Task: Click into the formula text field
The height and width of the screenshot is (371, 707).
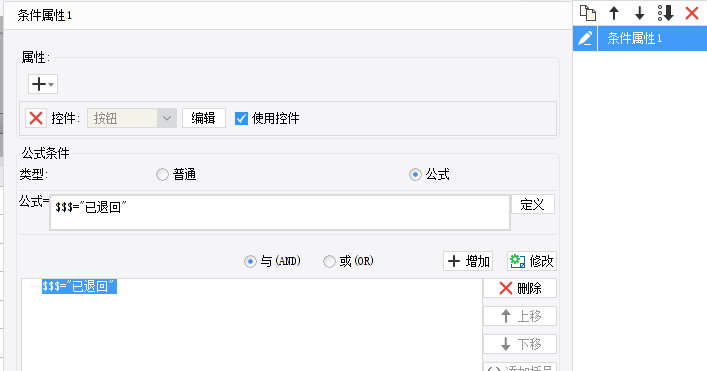Action: pos(280,213)
